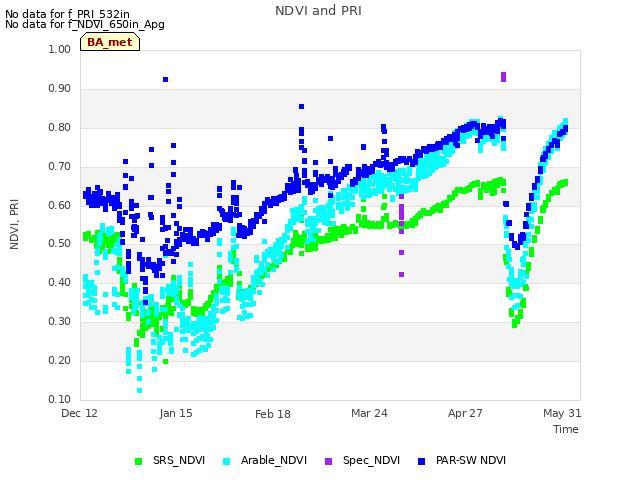Click the 0.10 y-axis tick label
The height and width of the screenshot is (480, 640).
[x=60, y=399]
